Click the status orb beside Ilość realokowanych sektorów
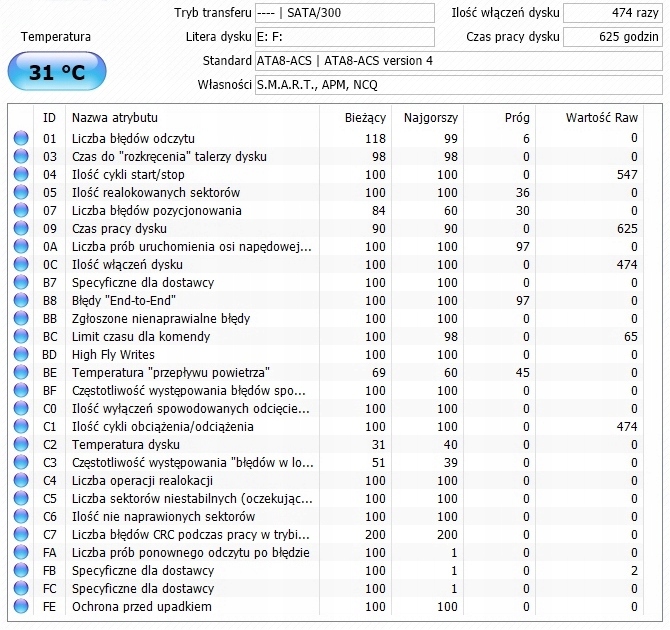This screenshot has width=670, height=630. [21, 192]
